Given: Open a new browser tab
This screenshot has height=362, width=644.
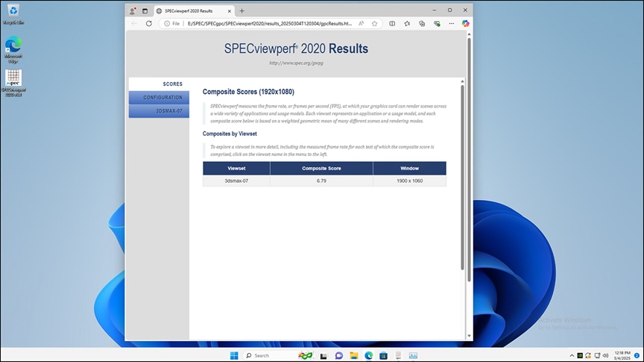Looking at the screenshot, I should [x=242, y=11].
